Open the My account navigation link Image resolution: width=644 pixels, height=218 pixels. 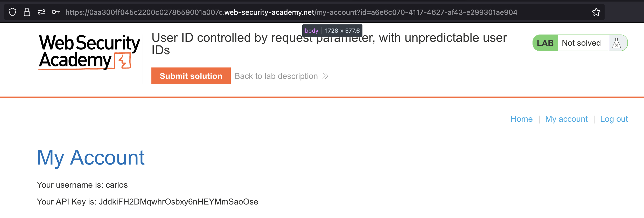[566, 119]
